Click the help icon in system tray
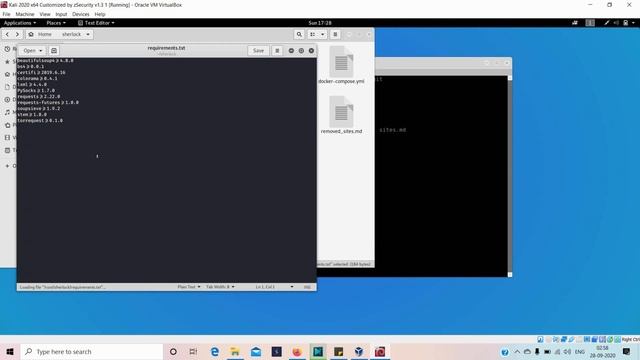Viewport: 640px width, 360px height. point(505,352)
